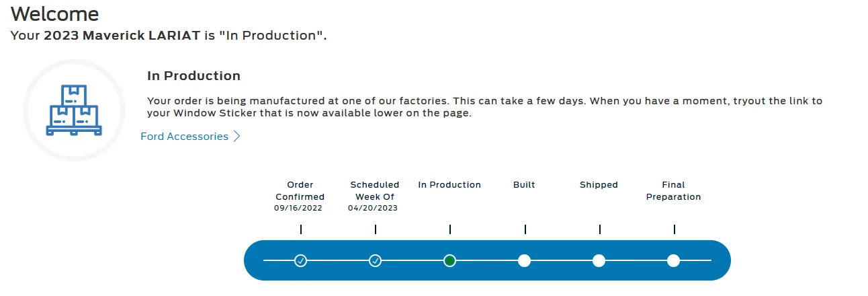The height and width of the screenshot is (296, 868).
Task: Select the Scheduled Week Of step label
Action: click(x=375, y=190)
